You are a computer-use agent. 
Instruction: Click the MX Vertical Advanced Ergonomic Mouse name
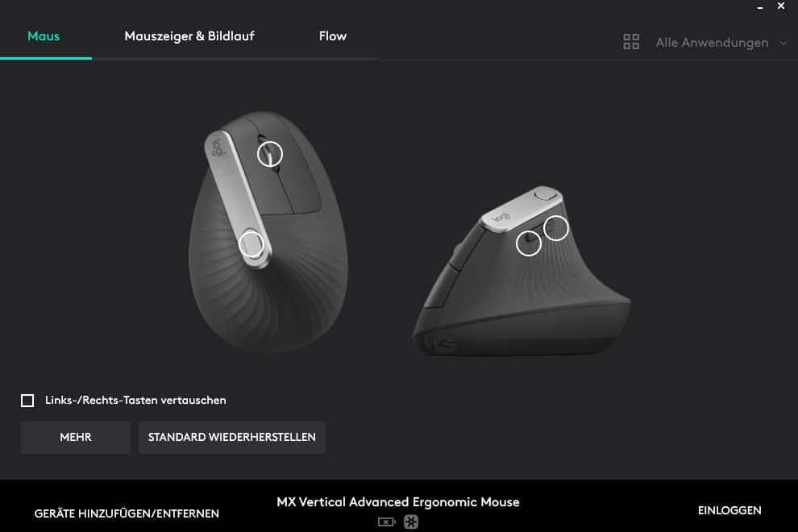[x=398, y=502]
